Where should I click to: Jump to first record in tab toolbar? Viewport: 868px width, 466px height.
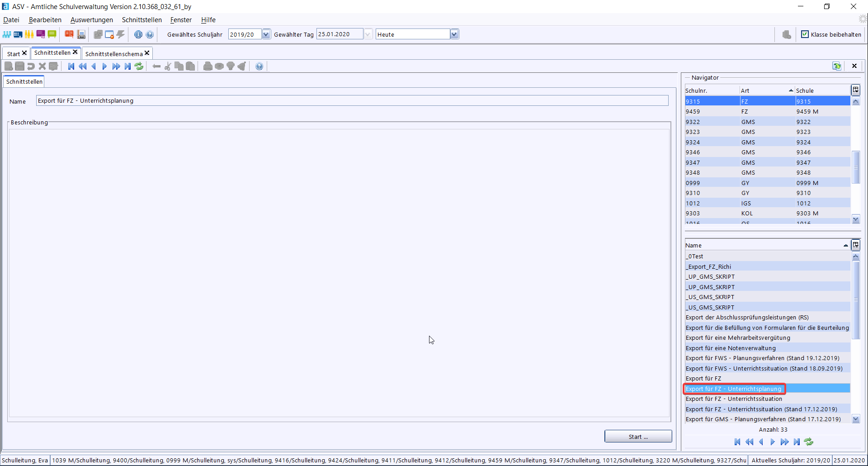click(x=71, y=67)
